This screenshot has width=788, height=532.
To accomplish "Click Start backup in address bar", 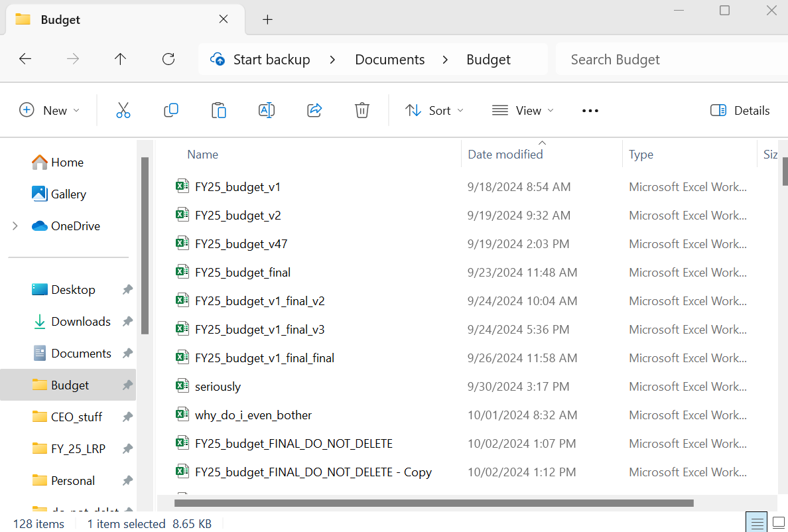I will pos(271,59).
